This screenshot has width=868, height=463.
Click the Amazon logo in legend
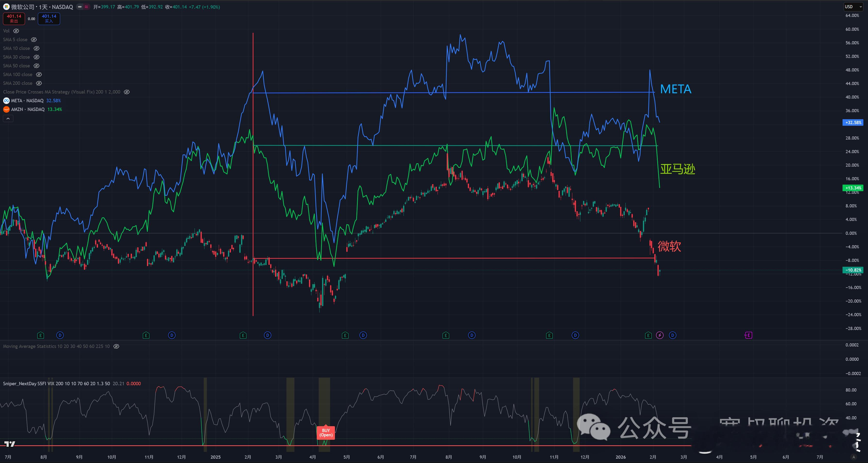point(6,110)
